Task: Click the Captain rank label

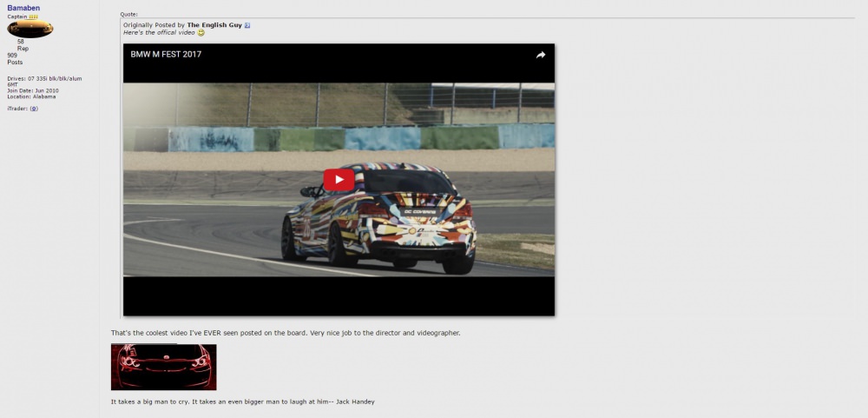Action: [x=16, y=17]
